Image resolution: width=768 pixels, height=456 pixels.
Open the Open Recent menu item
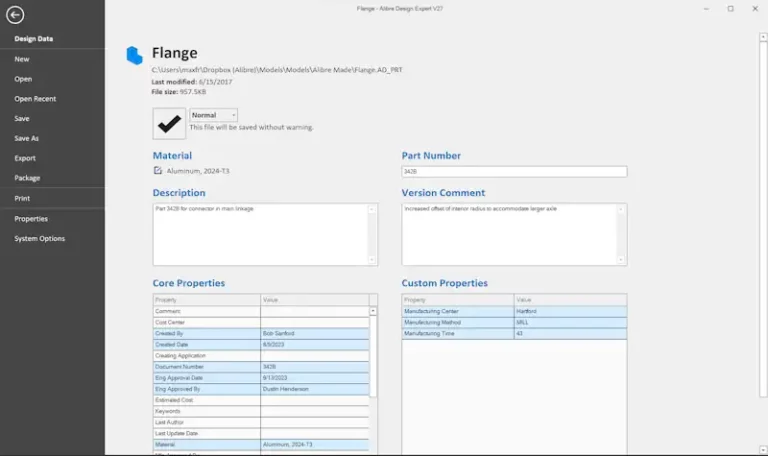(35, 98)
